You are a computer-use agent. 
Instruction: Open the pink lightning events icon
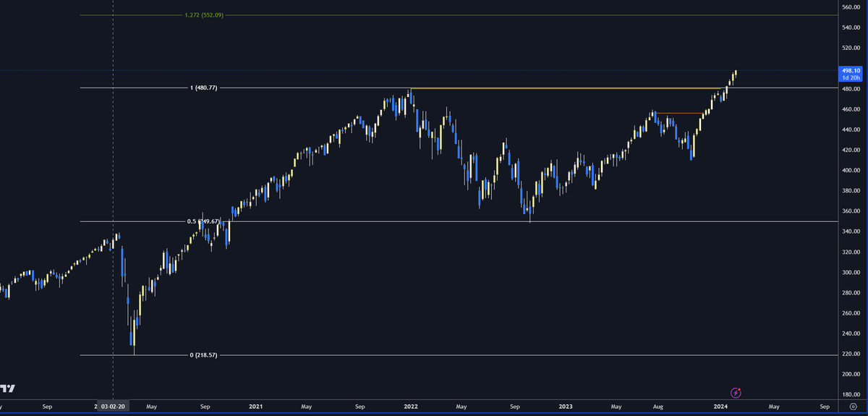point(736,393)
